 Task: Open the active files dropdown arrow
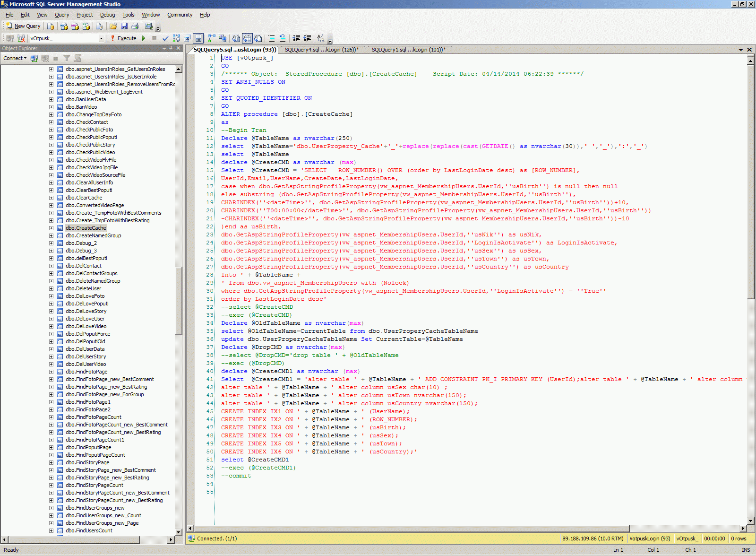[x=741, y=50]
